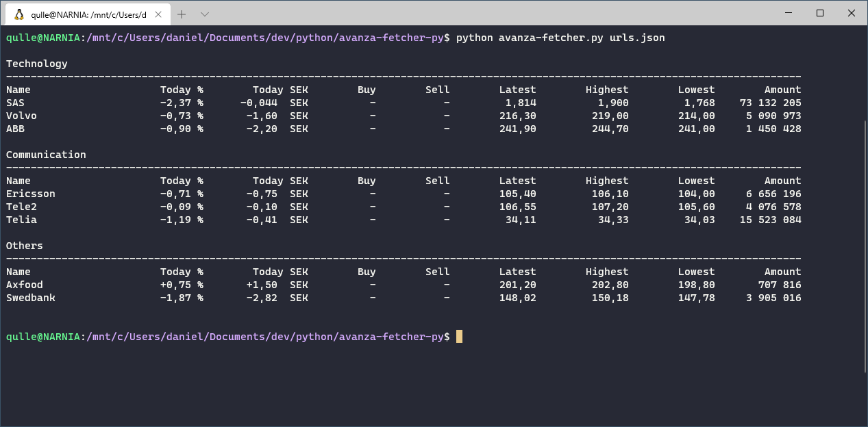Image resolution: width=868 pixels, height=427 pixels.
Task: Close the terminal window
Action: click(852, 13)
